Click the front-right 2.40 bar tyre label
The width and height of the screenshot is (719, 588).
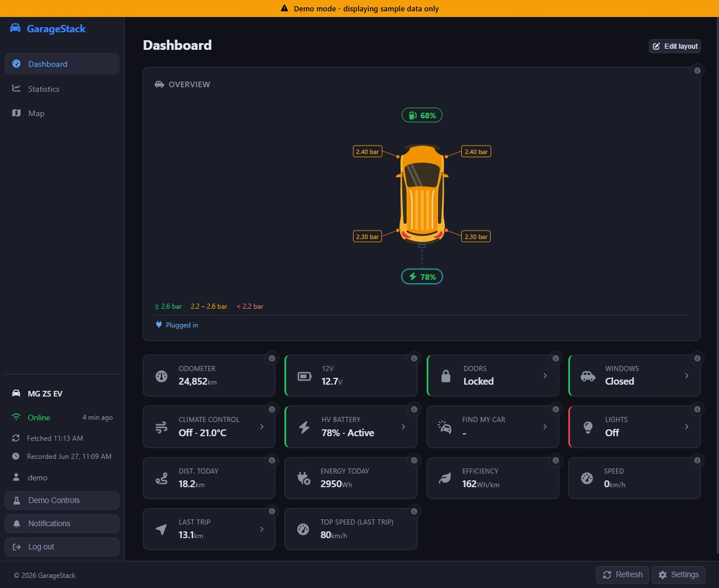pyautogui.click(x=476, y=152)
